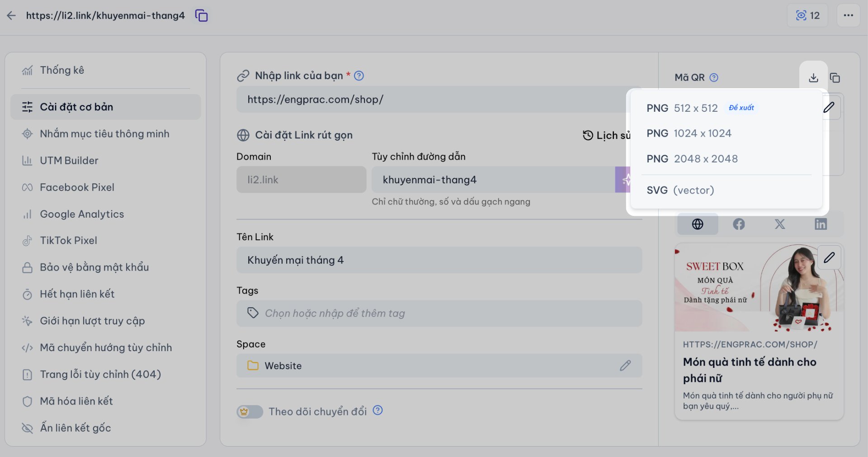This screenshot has height=457, width=868.
Task: Switch to X preview tab
Action: 780,224
